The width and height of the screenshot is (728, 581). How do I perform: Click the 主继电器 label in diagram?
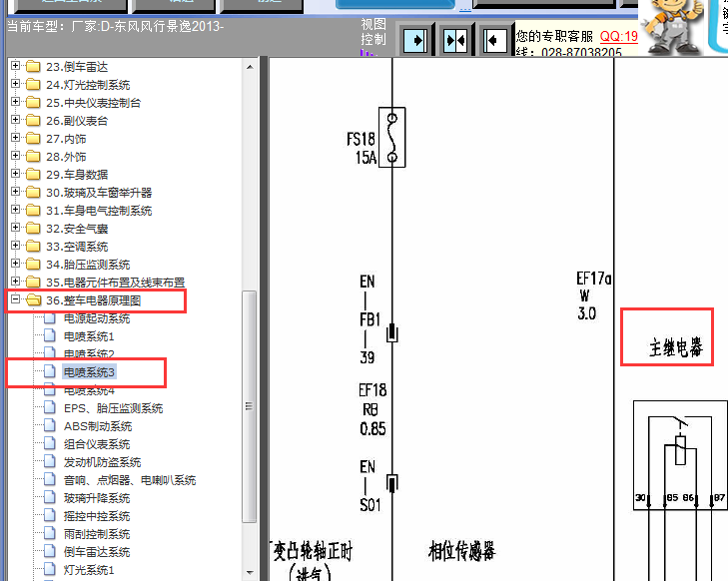(x=675, y=347)
